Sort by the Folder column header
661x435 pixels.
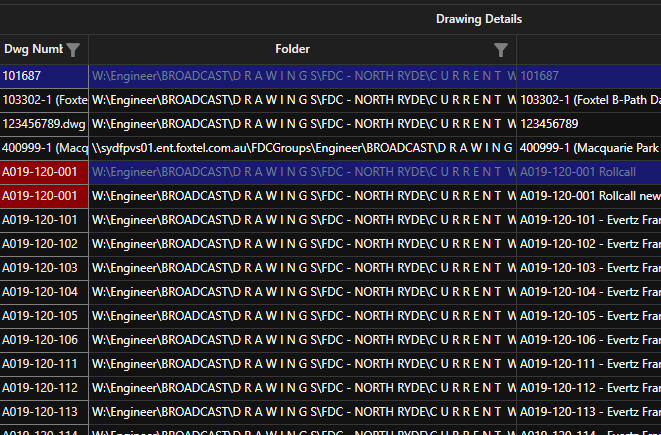pos(292,49)
